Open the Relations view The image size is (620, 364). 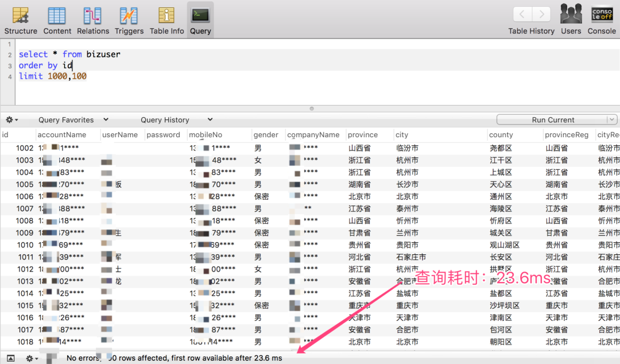(92, 20)
